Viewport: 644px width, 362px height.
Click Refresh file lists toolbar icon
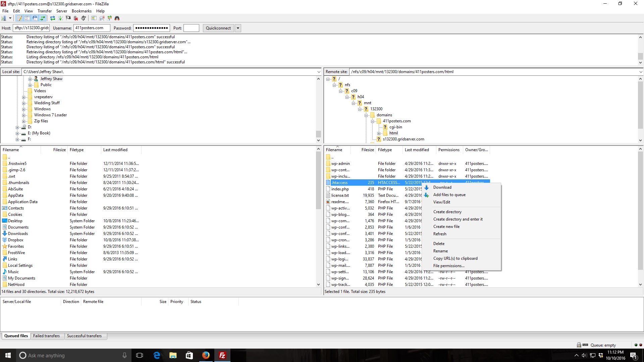click(x=53, y=18)
